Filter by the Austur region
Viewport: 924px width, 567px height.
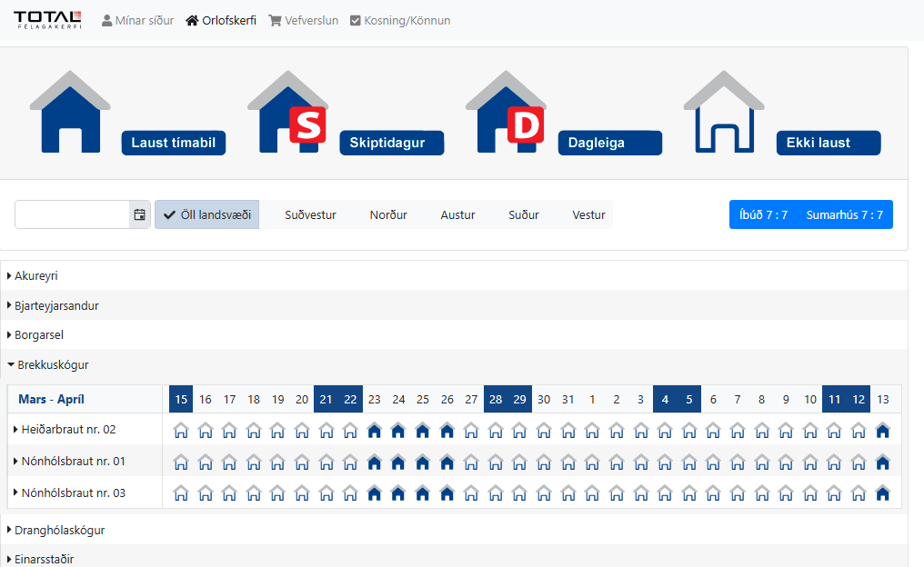pyautogui.click(x=457, y=214)
